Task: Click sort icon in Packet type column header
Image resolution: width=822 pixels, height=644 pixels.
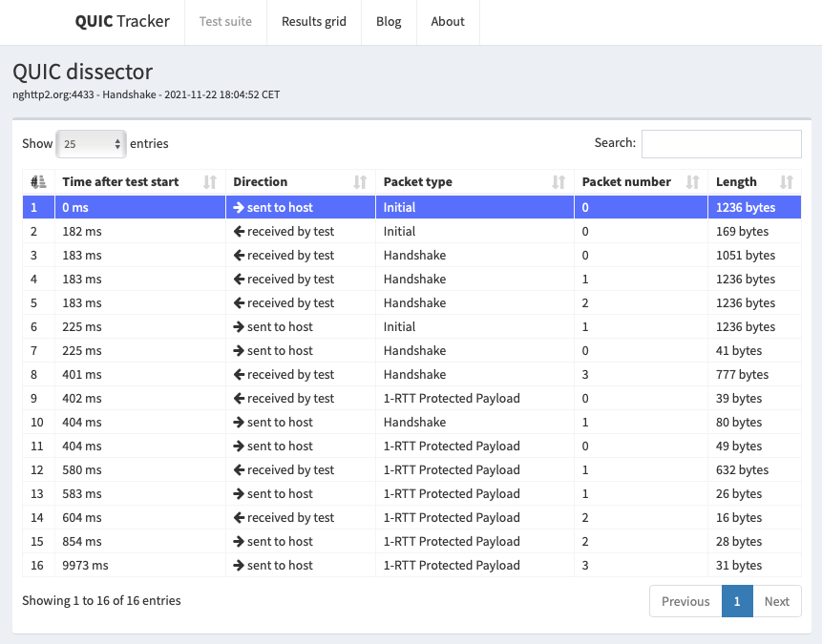Action: 559,182
